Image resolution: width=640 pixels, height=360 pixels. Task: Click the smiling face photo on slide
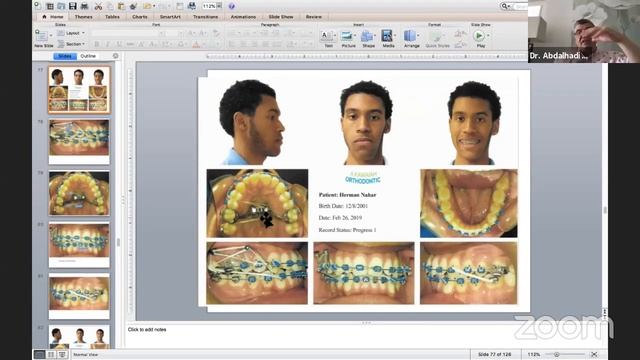click(x=473, y=122)
